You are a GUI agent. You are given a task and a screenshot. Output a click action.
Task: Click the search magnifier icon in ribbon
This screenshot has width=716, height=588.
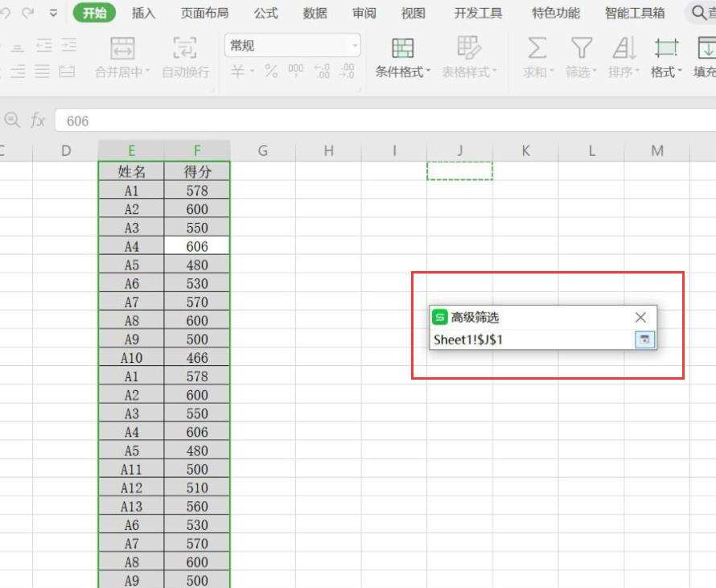click(x=698, y=13)
